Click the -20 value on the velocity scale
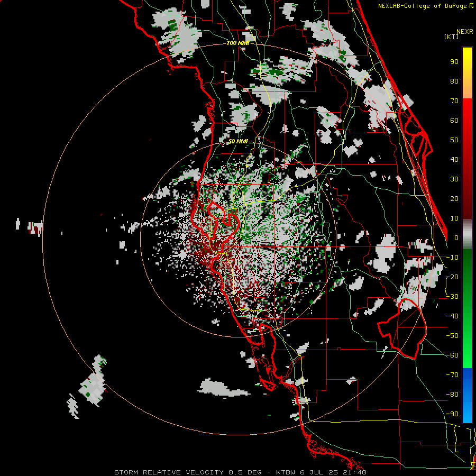 tap(452, 277)
